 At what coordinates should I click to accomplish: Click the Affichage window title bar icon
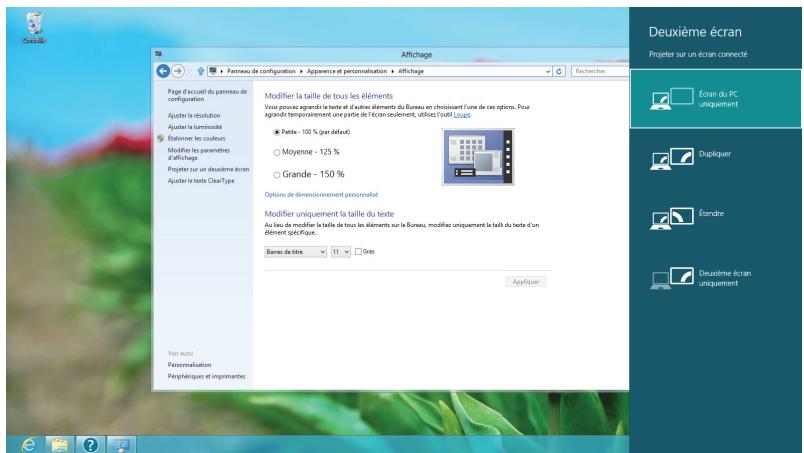click(158, 54)
